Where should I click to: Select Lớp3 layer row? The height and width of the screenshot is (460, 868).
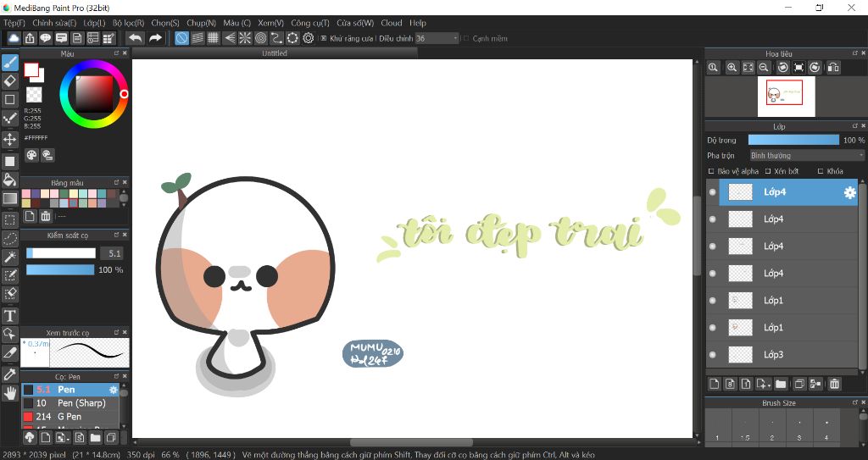coord(782,355)
